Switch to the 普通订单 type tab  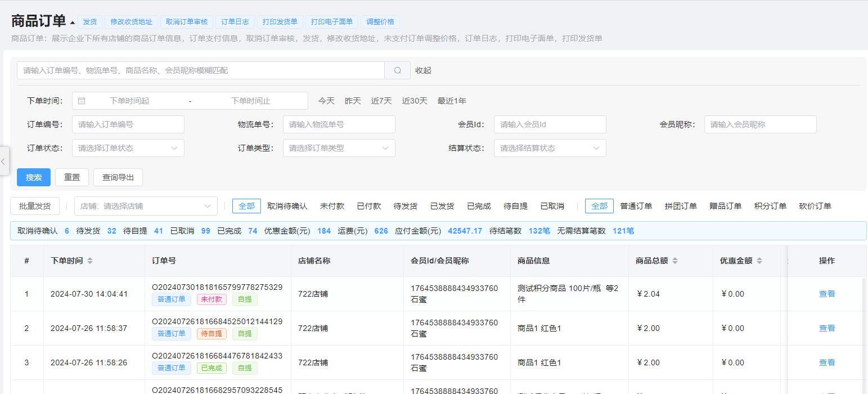(636, 206)
